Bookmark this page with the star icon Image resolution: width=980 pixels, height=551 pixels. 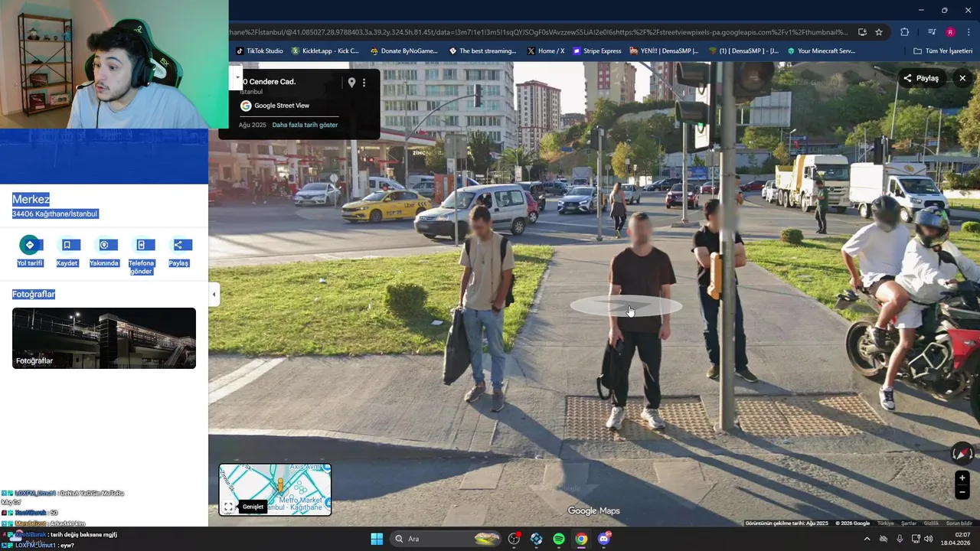point(879,32)
